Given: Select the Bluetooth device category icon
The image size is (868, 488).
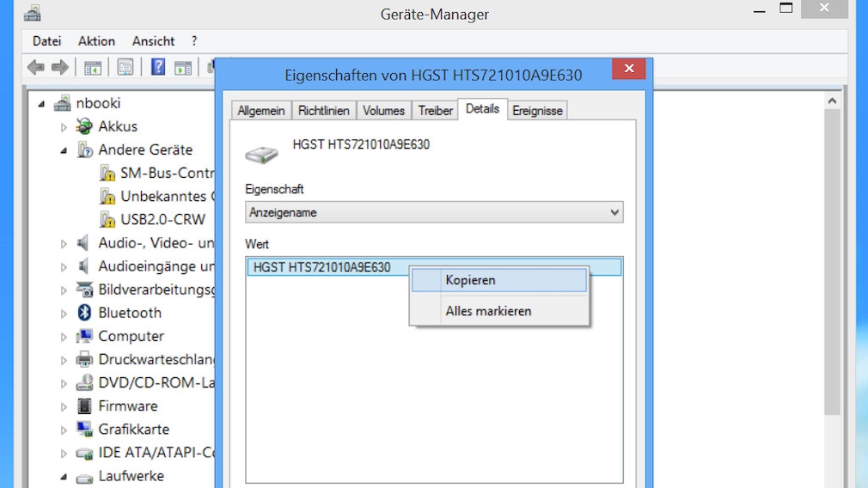Looking at the screenshot, I should pyautogui.click(x=84, y=313).
